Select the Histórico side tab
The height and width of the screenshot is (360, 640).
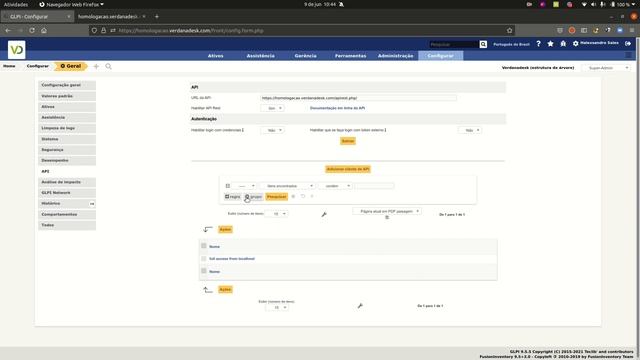tap(67, 203)
